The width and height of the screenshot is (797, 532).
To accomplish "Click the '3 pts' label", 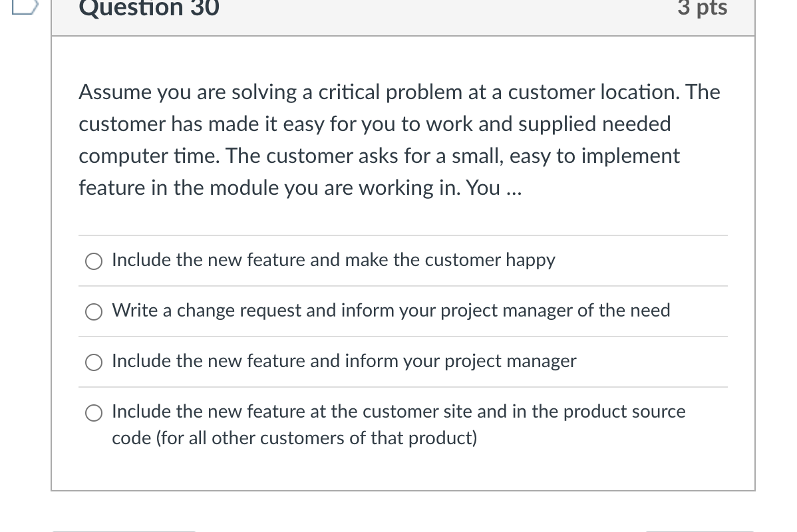I will click(x=702, y=8).
